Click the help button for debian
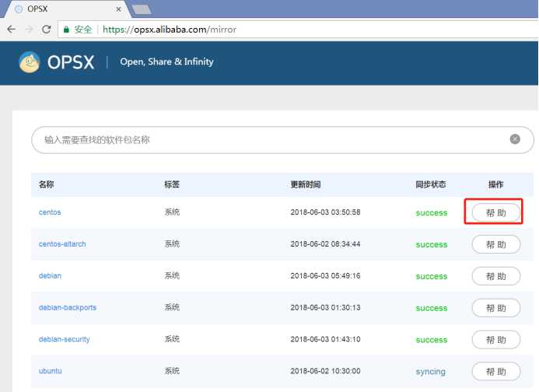 point(495,276)
